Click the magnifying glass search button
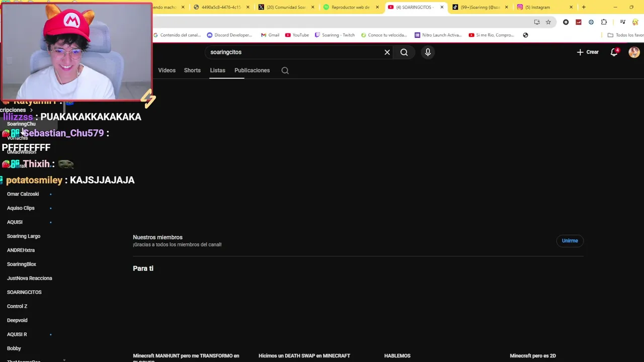Viewport: 644px width, 362px height. click(404, 52)
